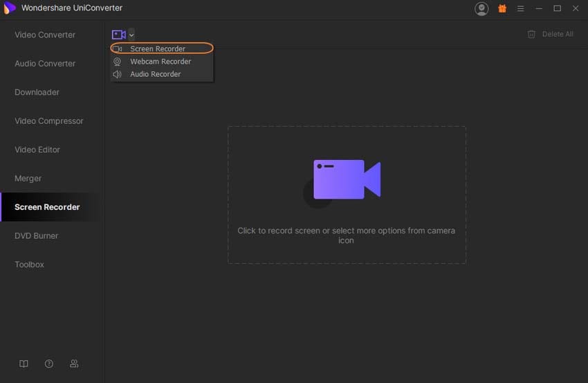Choose Audio Recorder from the dropdown menu
This screenshot has height=383, width=588.
[x=162, y=74]
